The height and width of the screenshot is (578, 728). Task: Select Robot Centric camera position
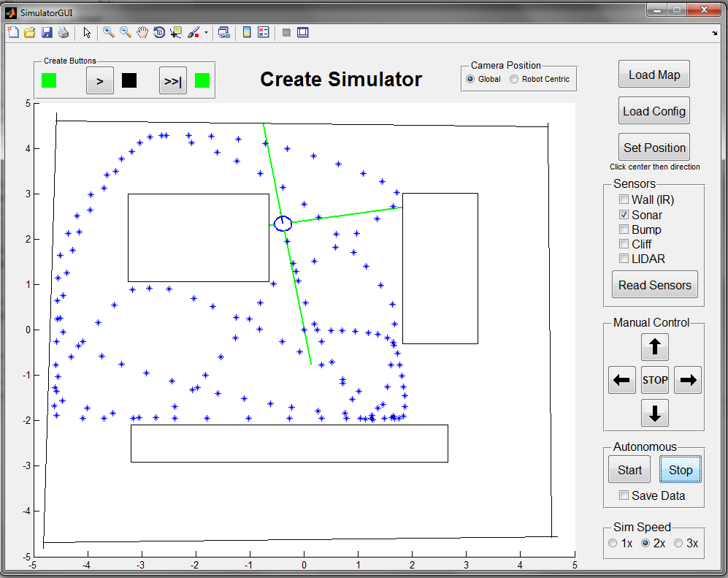click(514, 79)
